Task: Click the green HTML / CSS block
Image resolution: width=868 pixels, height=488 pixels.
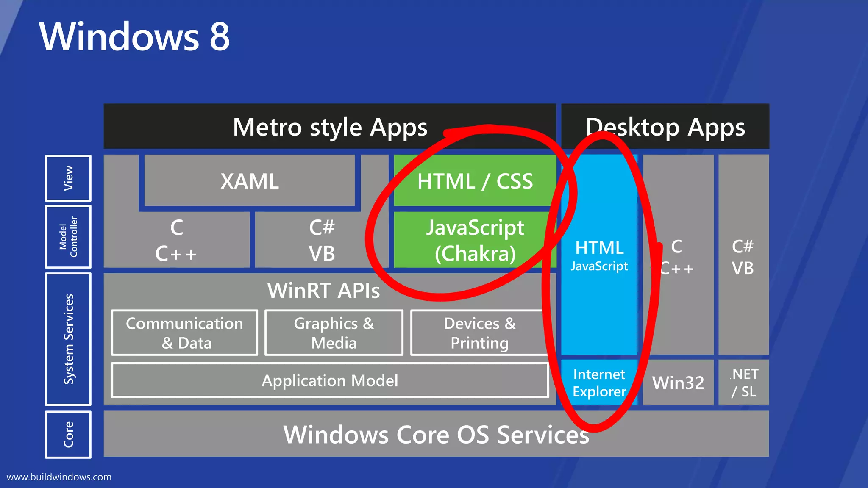Action: [x=475, y=180]
